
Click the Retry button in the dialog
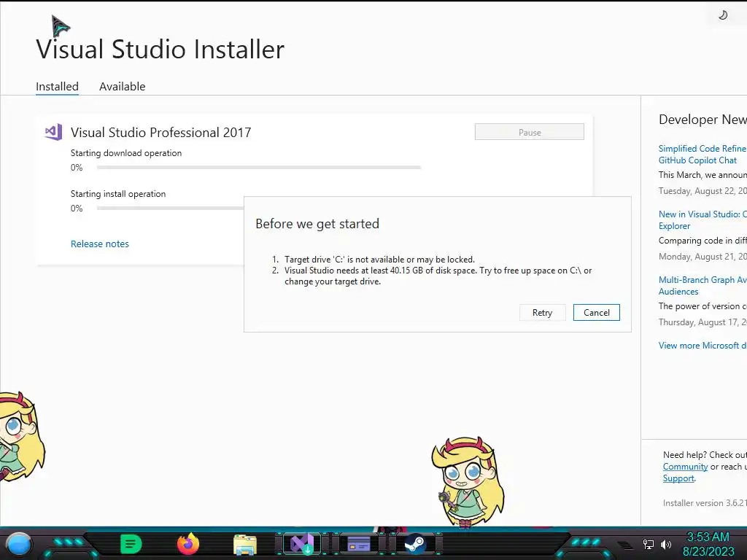(542, 312)
